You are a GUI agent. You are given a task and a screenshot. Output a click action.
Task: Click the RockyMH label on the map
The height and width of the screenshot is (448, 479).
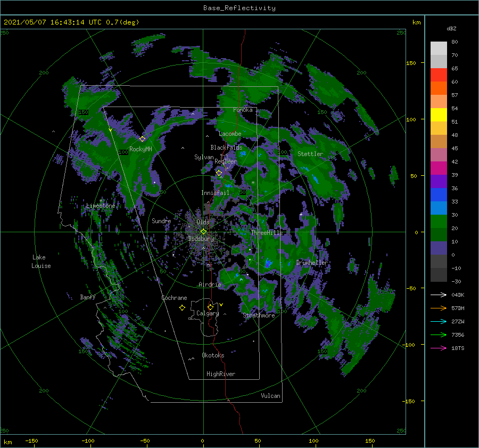point(141,149)
